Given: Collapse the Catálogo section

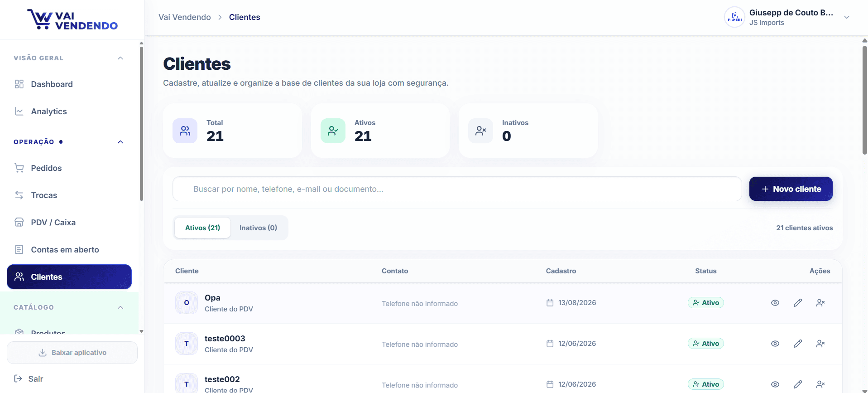Looking at the screenshot, I should 120,307.
